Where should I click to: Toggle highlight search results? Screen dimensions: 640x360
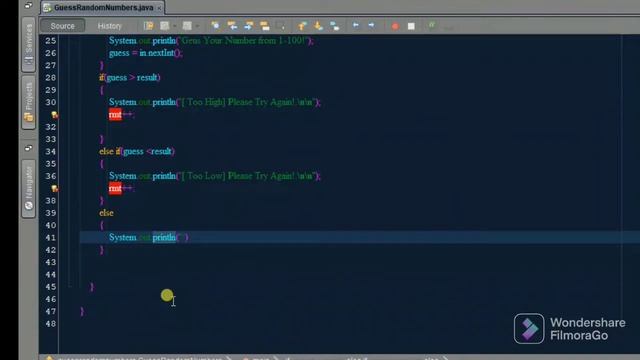pos(264,26)
